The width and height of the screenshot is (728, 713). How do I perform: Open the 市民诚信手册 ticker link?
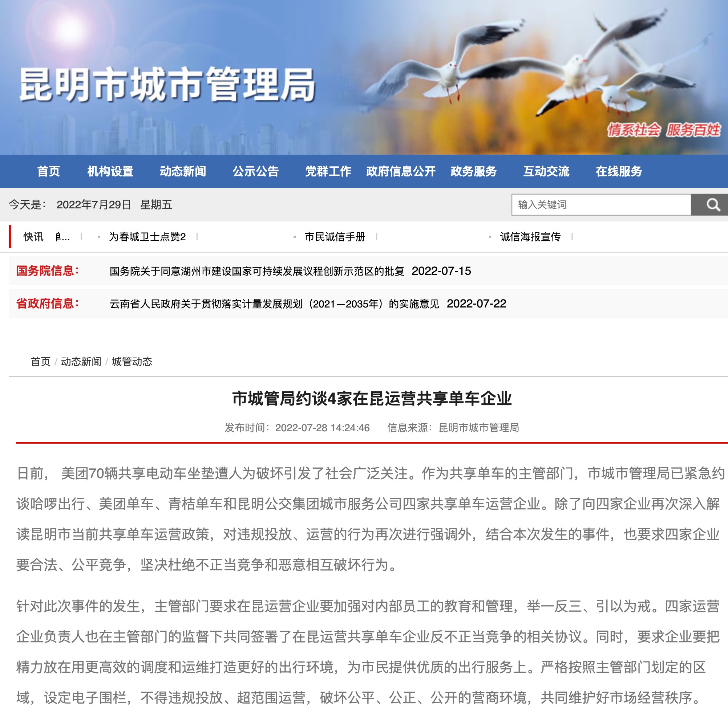click(x=335, y=237)
